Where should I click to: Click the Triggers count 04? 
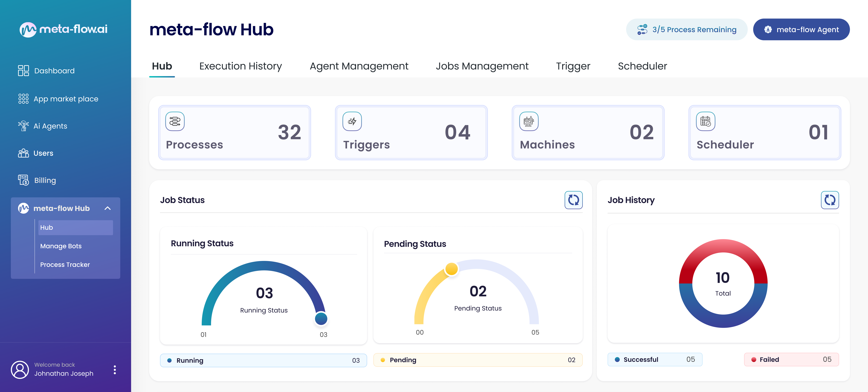(458, 132)
